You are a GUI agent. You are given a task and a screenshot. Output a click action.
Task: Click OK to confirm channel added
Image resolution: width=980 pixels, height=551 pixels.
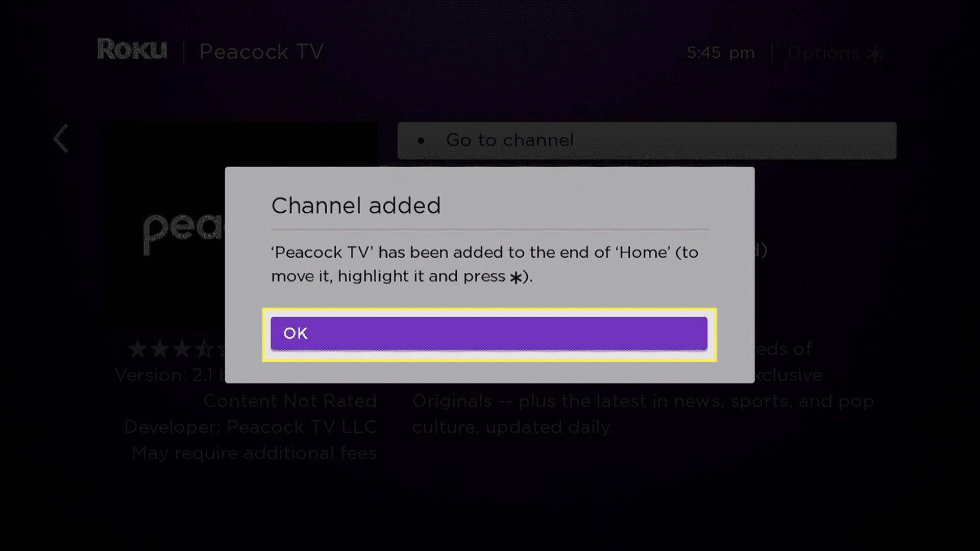[489, 333]
